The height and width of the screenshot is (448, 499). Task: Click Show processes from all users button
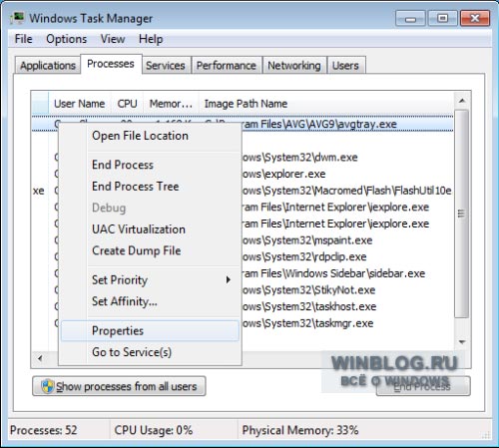pyautogui.click(x=119, y=386)
